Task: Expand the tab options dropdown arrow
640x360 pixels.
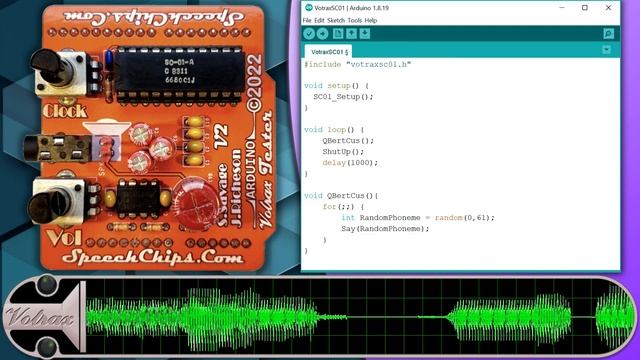Action: [x=607, y=50]
